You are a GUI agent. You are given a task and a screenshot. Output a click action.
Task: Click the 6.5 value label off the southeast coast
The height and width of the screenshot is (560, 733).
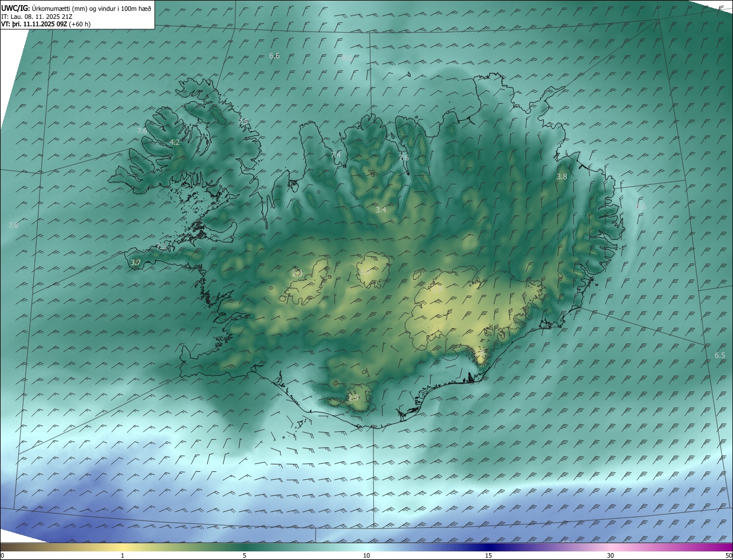720,355
